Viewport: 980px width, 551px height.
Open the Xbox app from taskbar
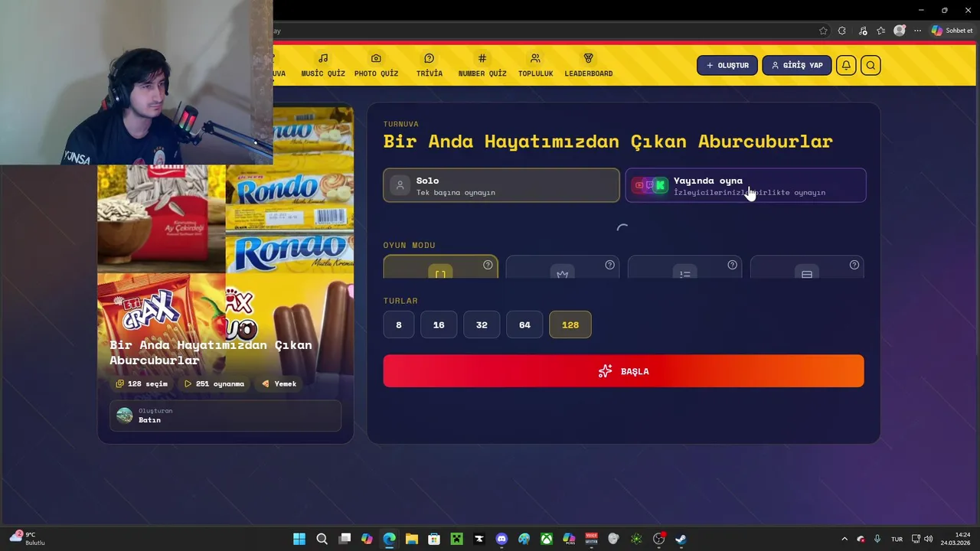click(547, 539)
